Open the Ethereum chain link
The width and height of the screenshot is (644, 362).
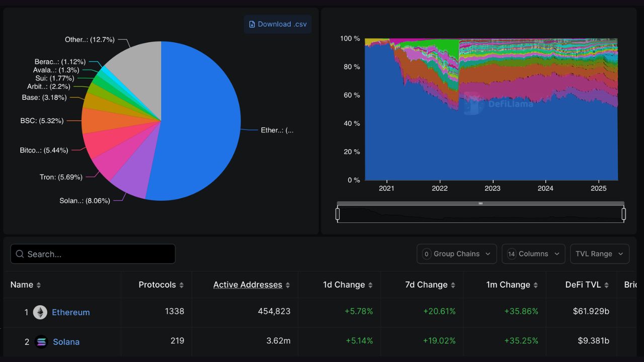coord(71,312)
